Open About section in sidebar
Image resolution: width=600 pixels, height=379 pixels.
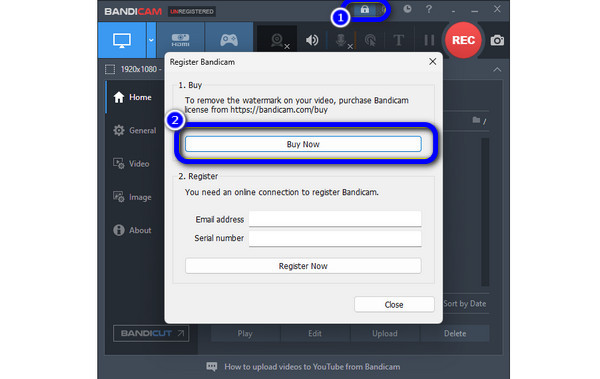click(132, 230)
